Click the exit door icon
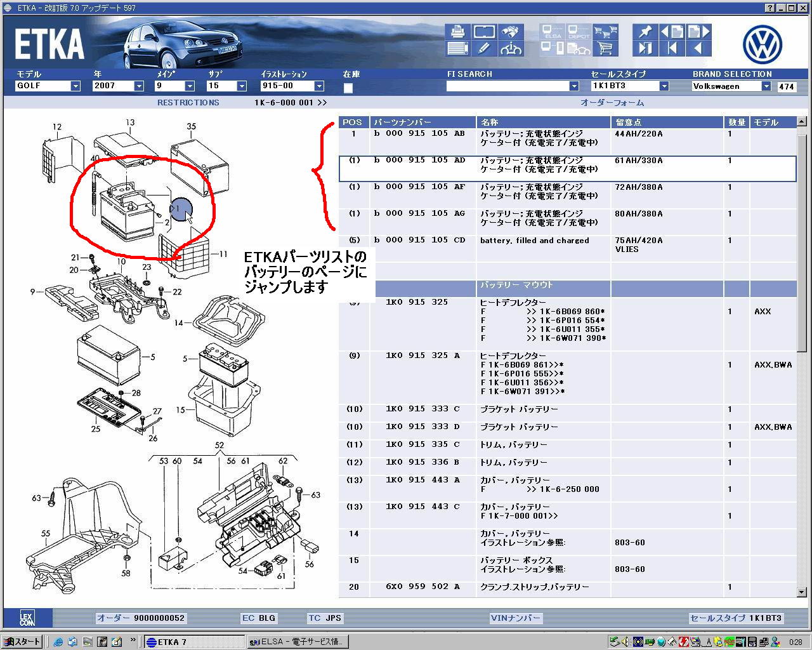The width and height of the screenshot is (812, 650). [x=645, y=48]
